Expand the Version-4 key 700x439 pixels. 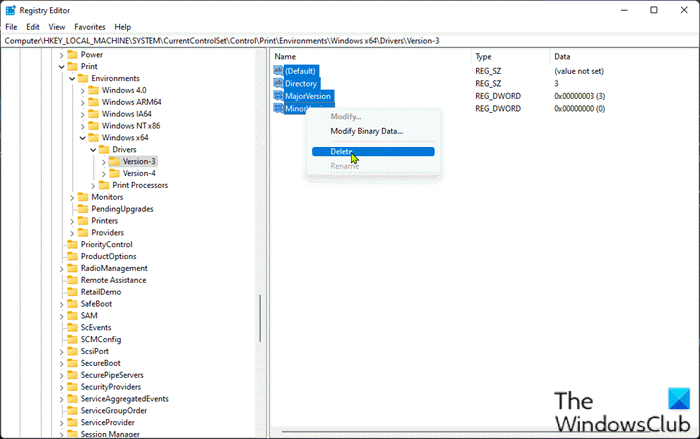click(x=104, y=174)
